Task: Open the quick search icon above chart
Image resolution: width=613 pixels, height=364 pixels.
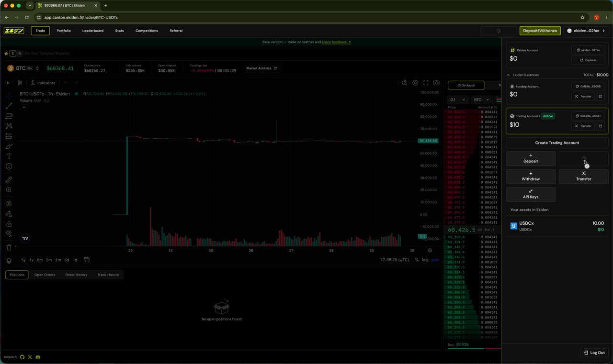Action: 405,83
